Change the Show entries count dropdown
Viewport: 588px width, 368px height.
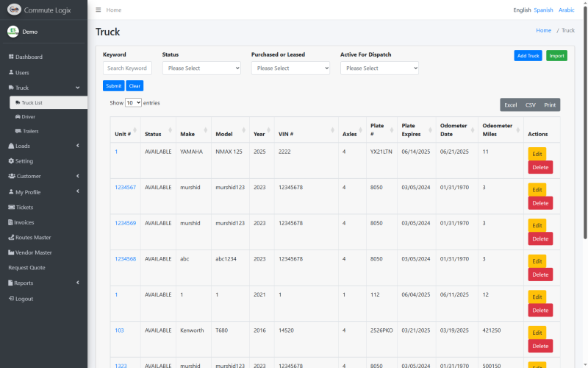(133, 102)
